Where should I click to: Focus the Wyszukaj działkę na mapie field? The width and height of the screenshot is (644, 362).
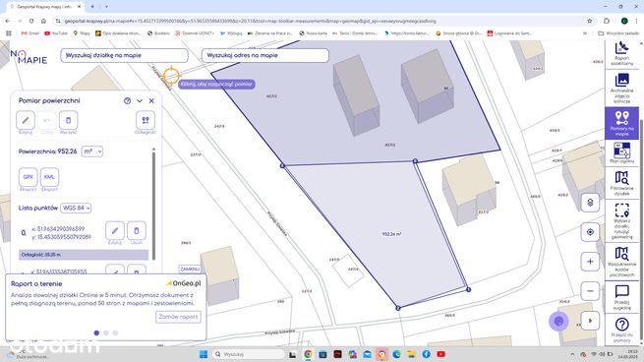(x=124, y=55)
